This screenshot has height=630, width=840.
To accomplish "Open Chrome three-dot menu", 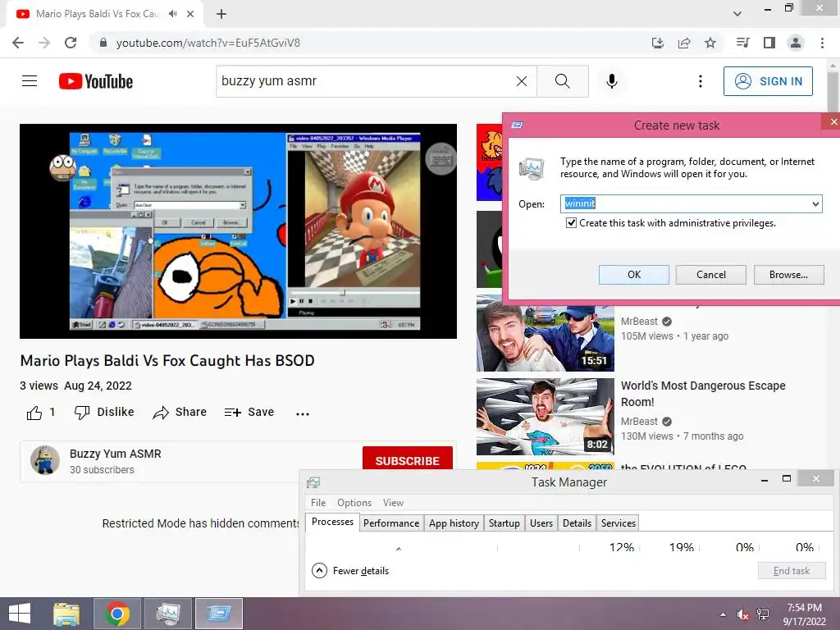I will click(x=822, y=43).
